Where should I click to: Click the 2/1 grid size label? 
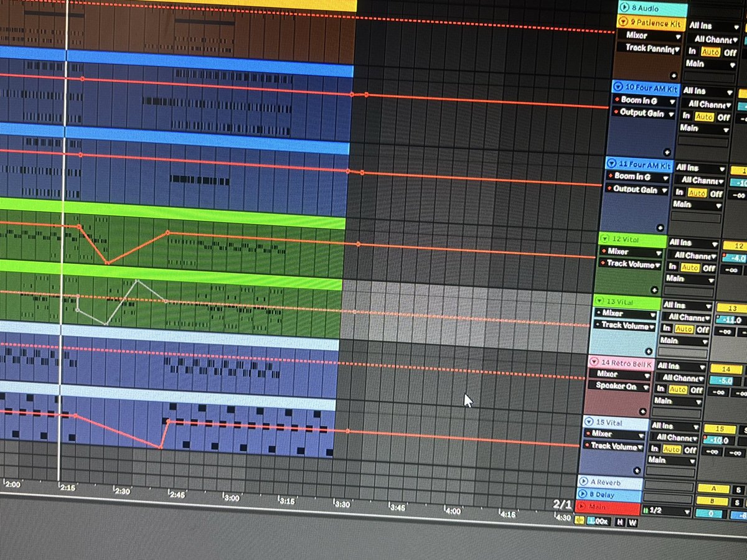tap(561, 504)
